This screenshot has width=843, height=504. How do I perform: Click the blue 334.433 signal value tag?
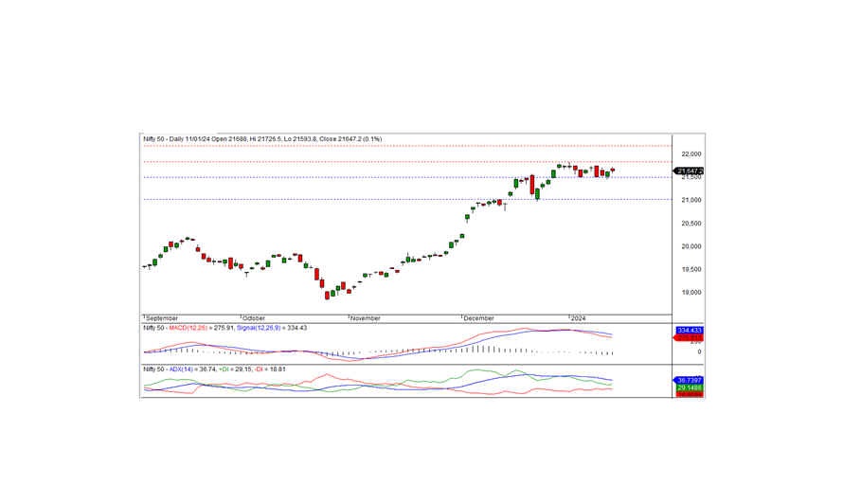coord(690,331)
